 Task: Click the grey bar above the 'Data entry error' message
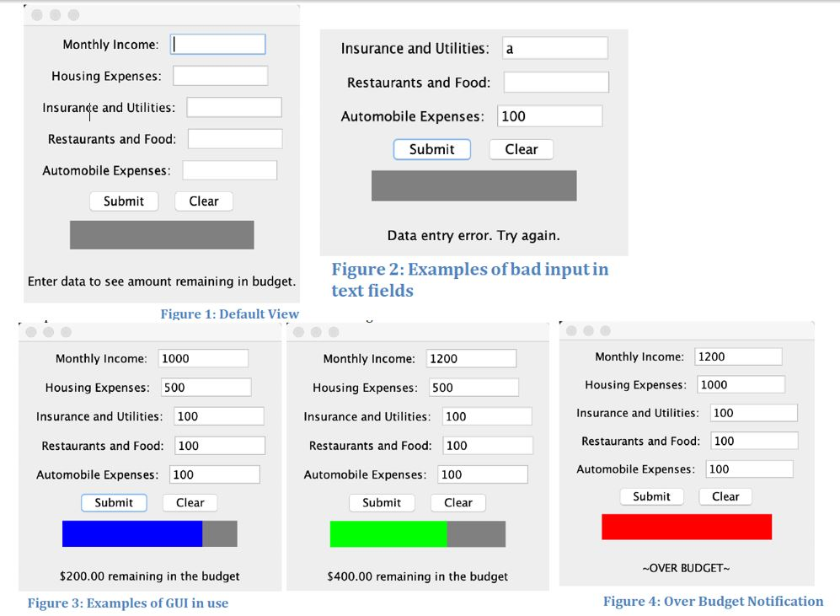click(x=474, y=186)
